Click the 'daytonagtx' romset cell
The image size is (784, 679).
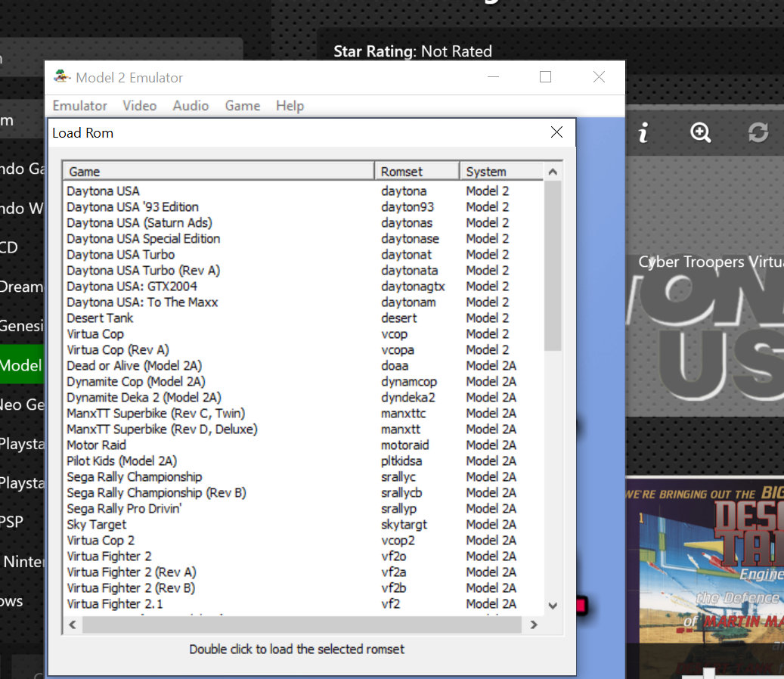[x=413, y=287]
